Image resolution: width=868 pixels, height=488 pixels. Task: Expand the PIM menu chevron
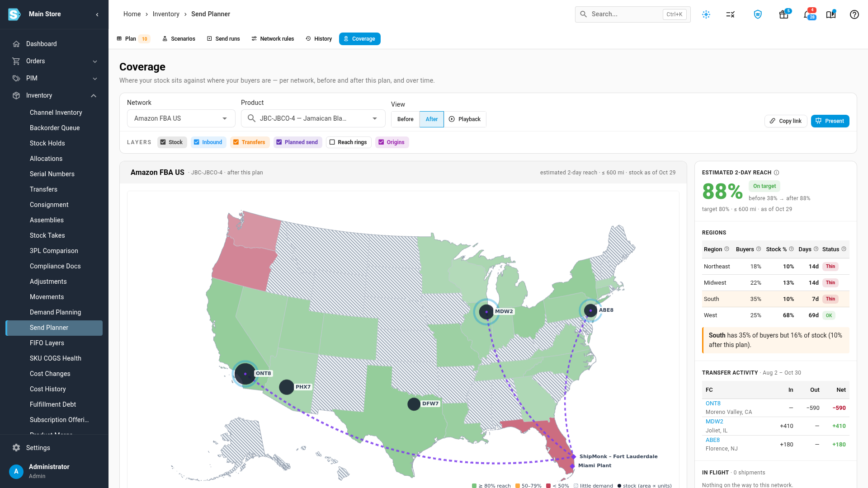pyautogui.click(x=95, y=79)
